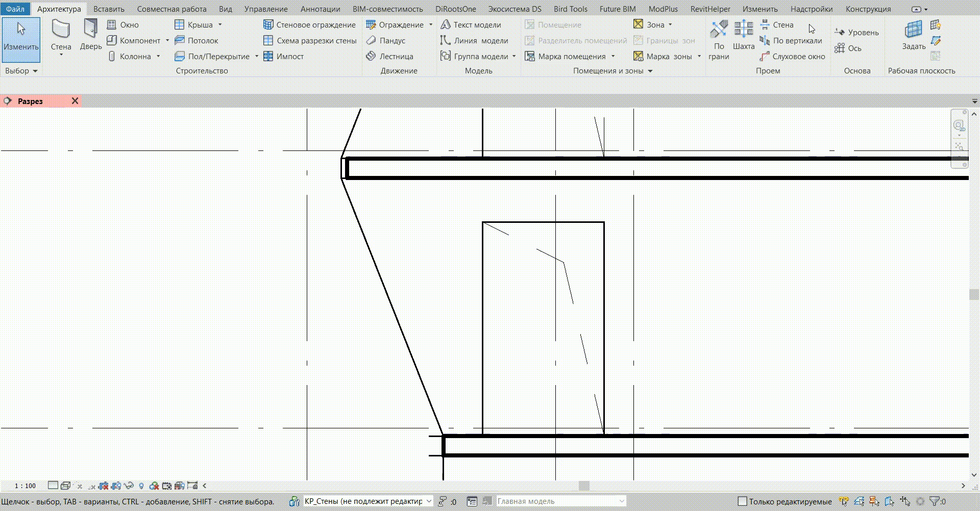Viewport: 980px width, 511px height.
Task: Open the Главная модель combo box
Action: pyautogui.click(x=561, y=501)
